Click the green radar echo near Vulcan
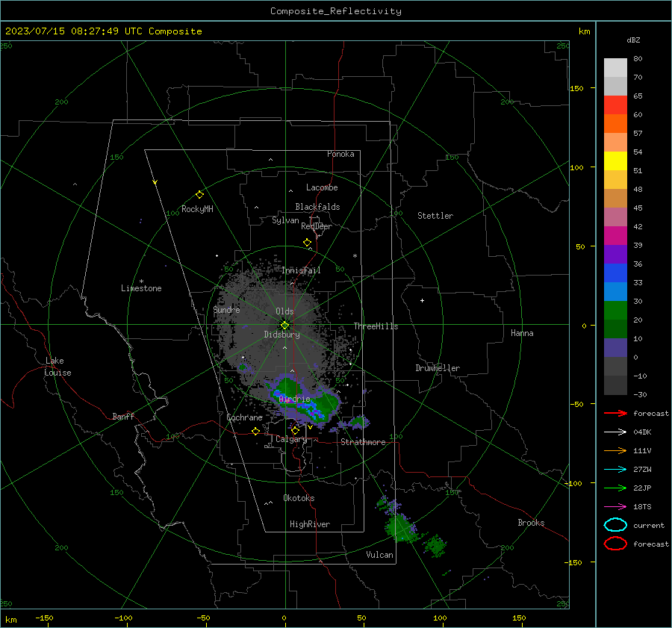This screenshot has width=672, height=628. (x=400, y=526)
